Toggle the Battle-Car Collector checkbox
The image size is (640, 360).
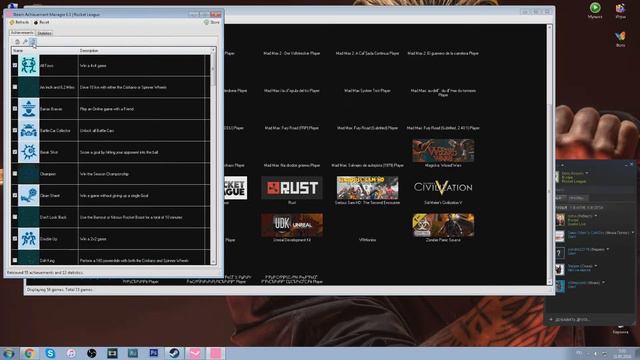pyautogui.click(x=15, y=130)
